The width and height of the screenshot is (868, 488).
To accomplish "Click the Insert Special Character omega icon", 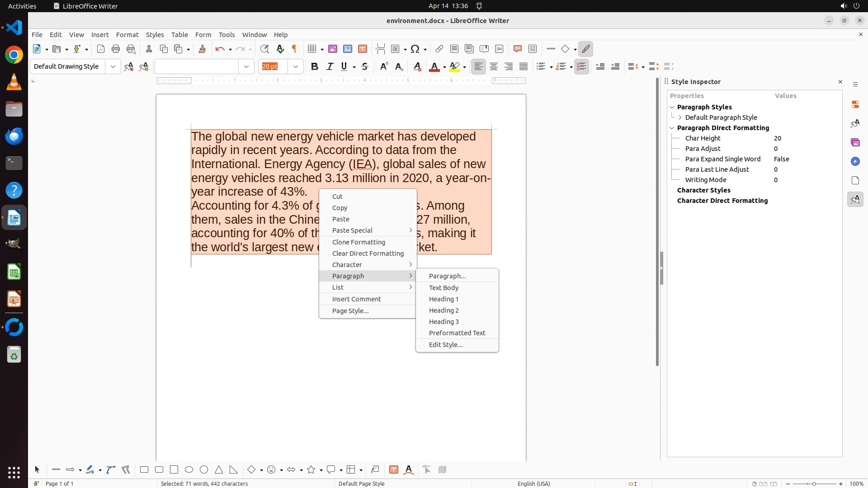I will click(415, 49).
